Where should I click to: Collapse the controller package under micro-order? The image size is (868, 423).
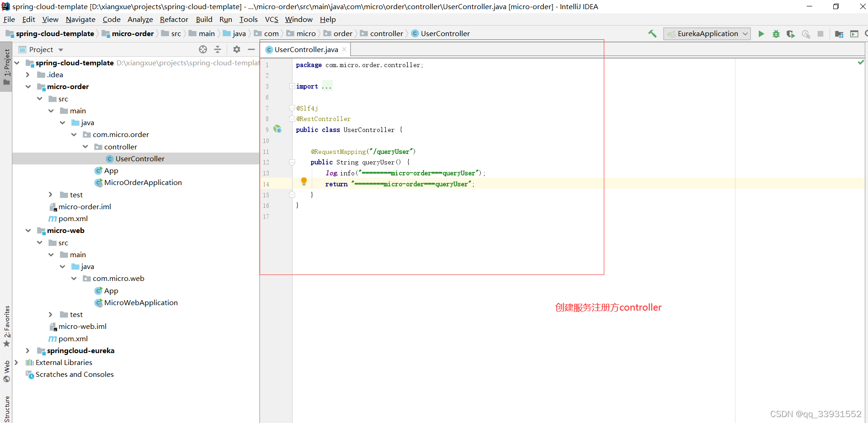point(85,147)
